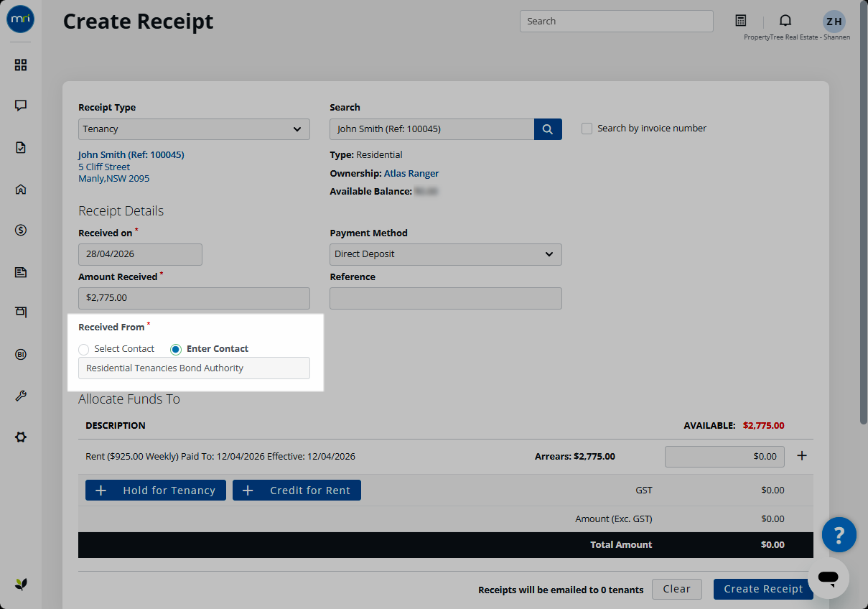Open the Receipt Type Tenancy dropdown
The width and height of the screenshot is (868, 609).
194,129
